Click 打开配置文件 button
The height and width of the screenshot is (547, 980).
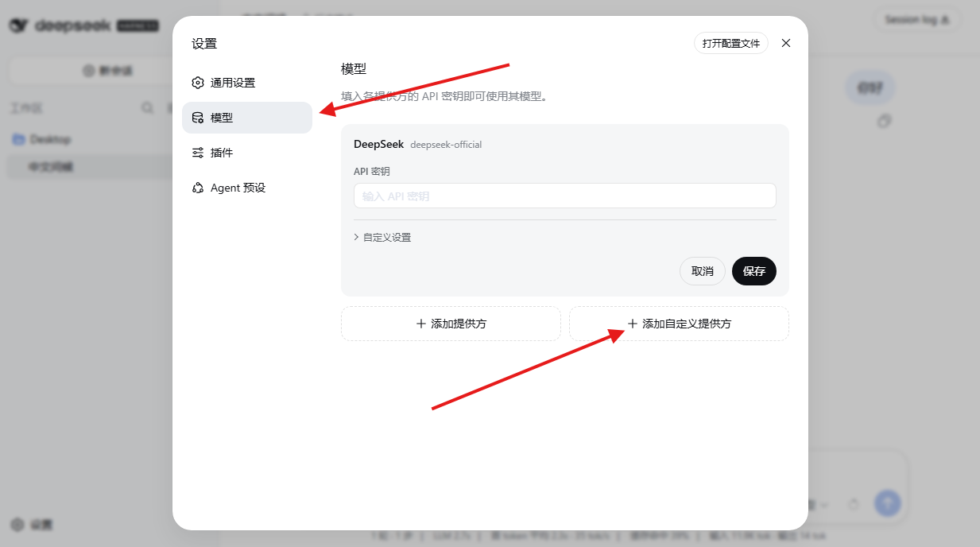point(731,43)
